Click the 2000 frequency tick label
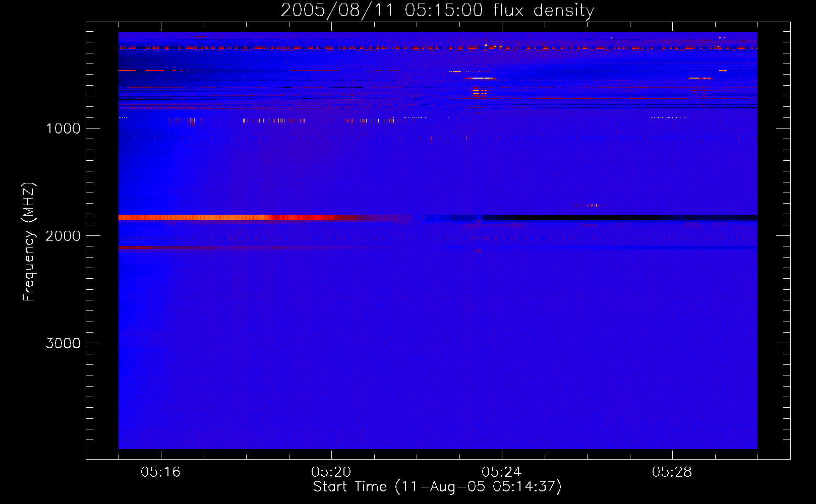816x504 pixels. (63, 236)
